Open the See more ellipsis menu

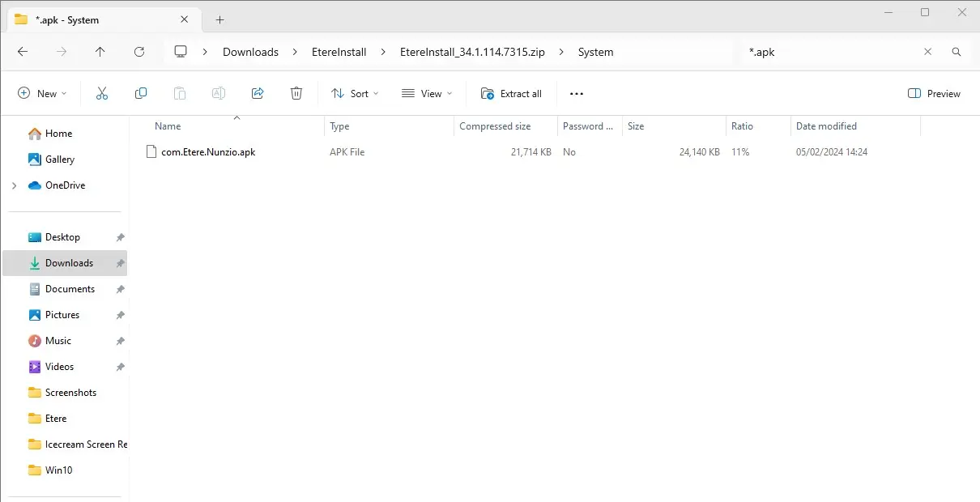tap(577, 94)
